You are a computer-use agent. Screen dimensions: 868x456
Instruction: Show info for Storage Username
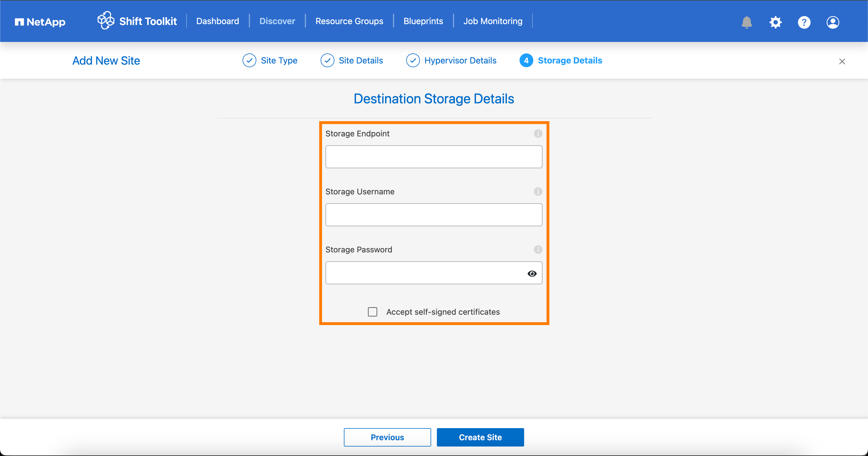pos(538,192)
